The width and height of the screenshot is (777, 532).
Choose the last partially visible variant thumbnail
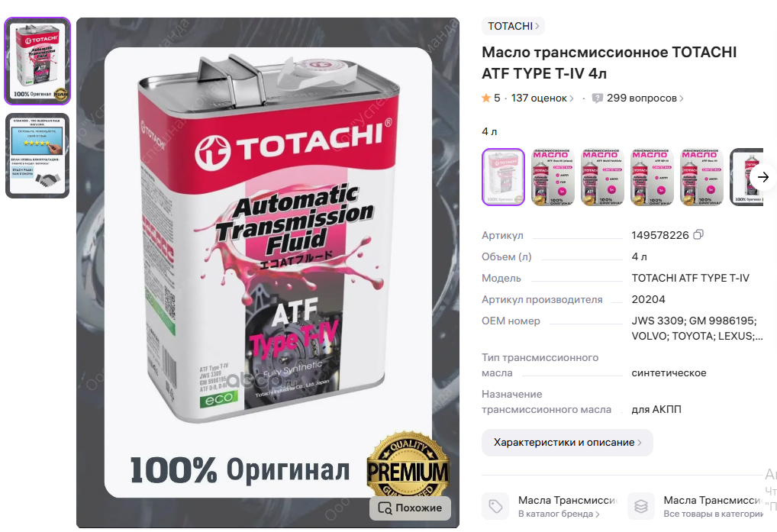[746, 177]
